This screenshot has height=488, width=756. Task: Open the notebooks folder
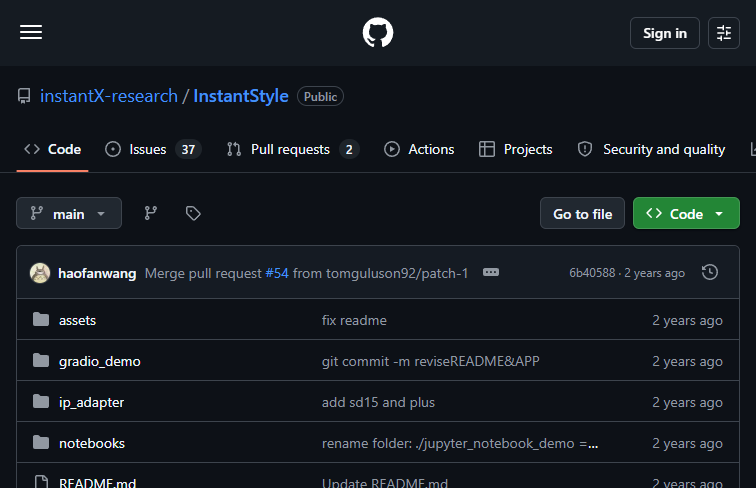point(92,443)
